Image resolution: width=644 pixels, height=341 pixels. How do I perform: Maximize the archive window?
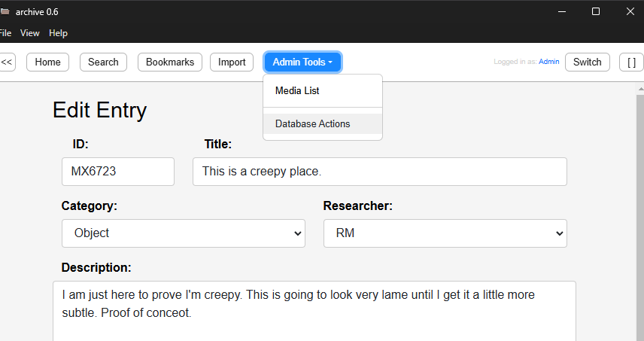pyautogui.click(x=596, y=11)
